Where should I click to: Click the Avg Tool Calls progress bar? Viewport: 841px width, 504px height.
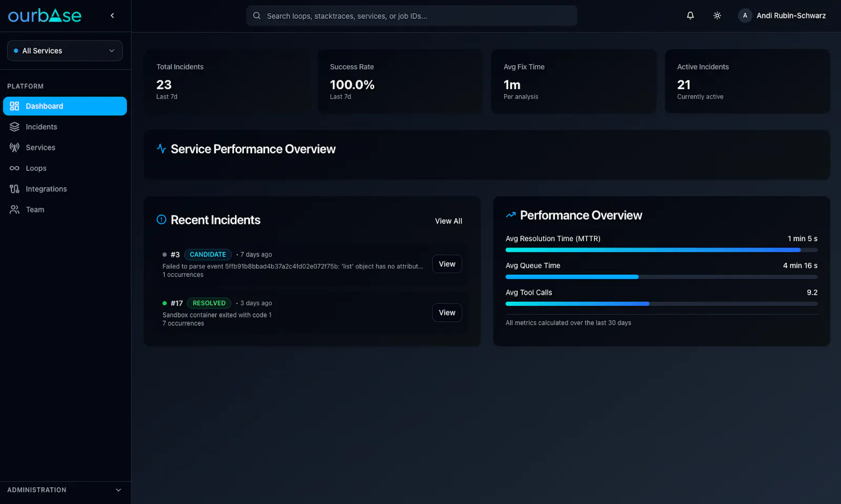pyautogui.click(x=661, y=304)
